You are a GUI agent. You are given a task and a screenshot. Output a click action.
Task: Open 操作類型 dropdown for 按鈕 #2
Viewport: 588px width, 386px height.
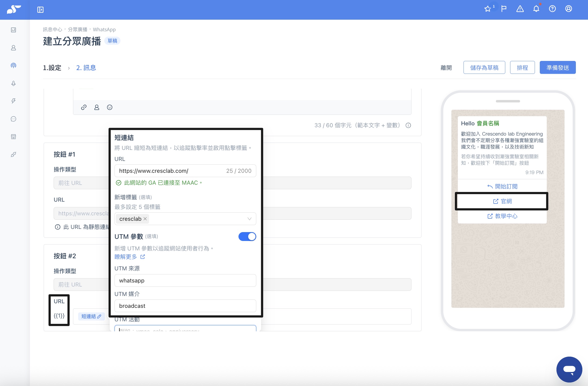tap(232, 284)
